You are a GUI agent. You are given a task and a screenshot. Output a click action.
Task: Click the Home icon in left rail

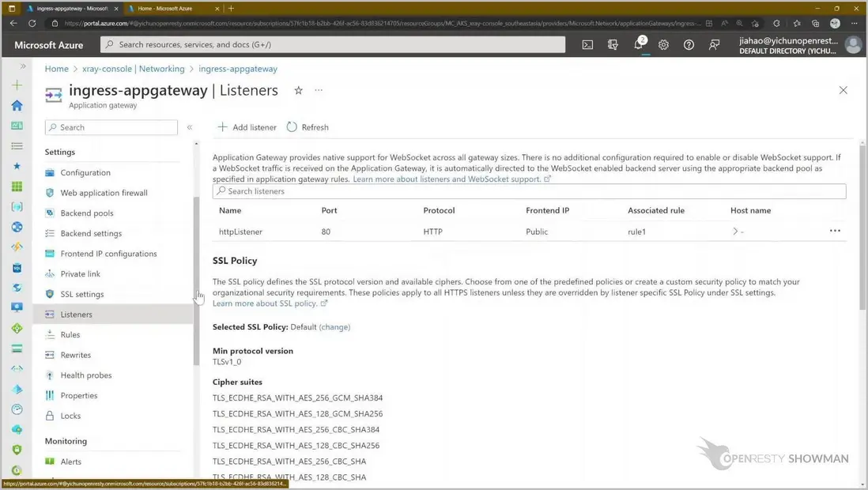[17, 105]
